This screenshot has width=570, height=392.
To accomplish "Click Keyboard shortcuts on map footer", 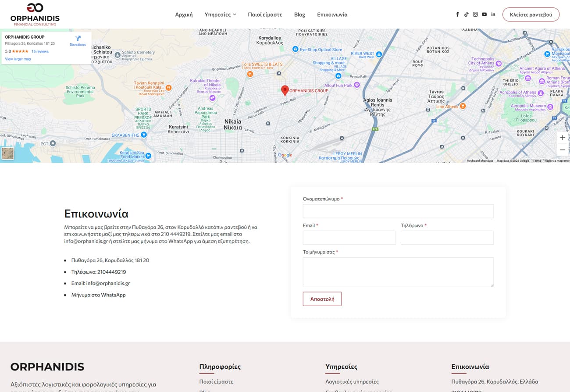I will point(480,161).
